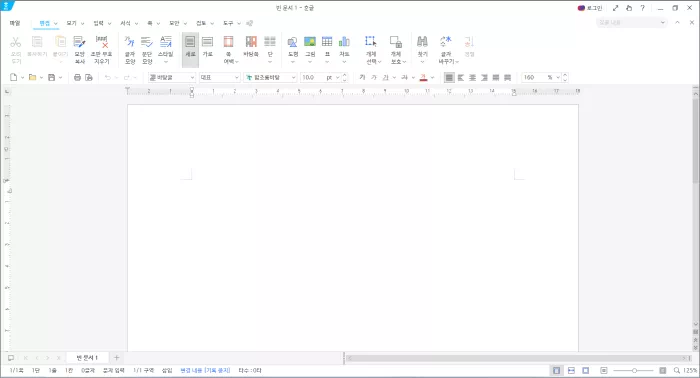
Task: Select the 빈 문서 1 document tab
Action: pos(87,357)
